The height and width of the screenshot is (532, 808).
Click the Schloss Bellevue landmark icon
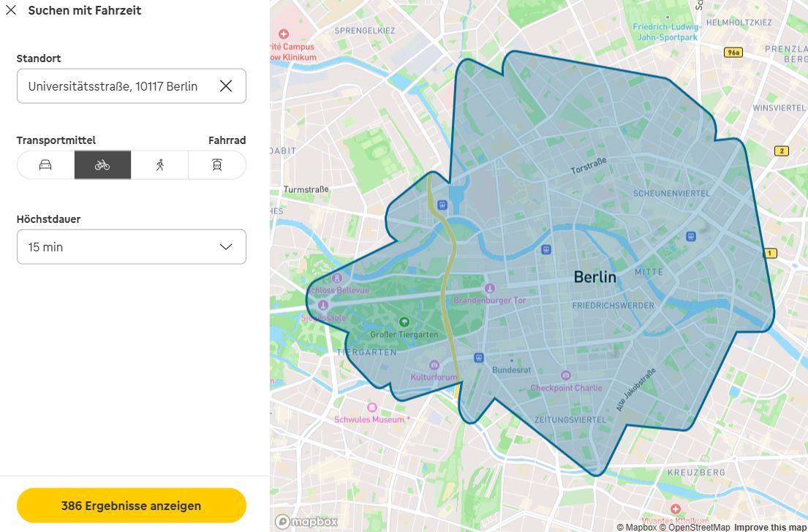(338, 278)
